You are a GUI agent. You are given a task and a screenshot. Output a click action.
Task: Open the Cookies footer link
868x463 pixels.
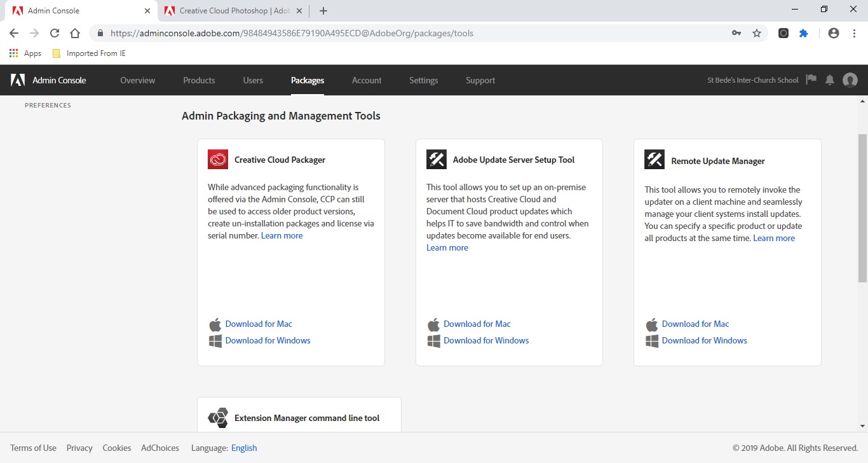tap(117, 448)
